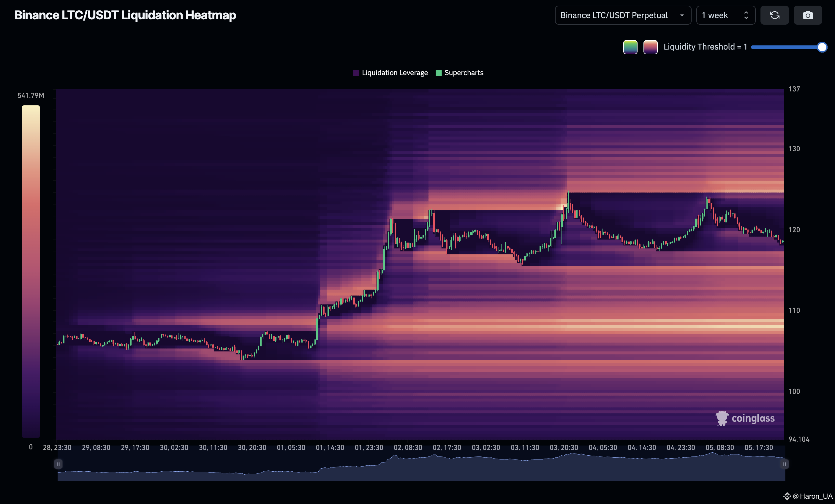Click the 01, 05:30 time axis label
This screenshot has height=504, width=835.
(291, 448)
